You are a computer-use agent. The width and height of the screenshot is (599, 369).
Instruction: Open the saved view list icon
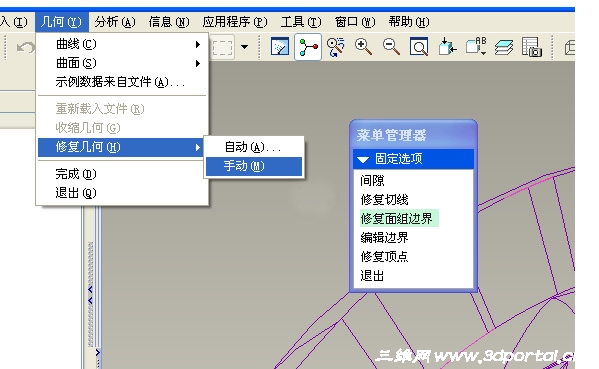(x=476, y=47)
